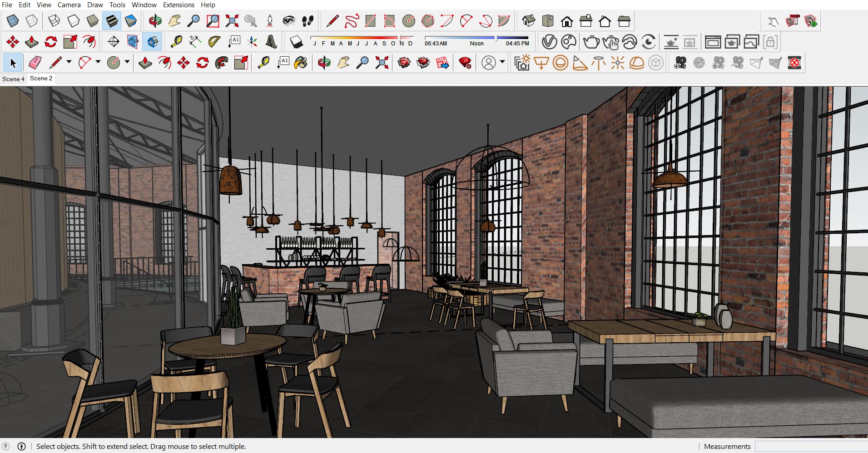Expand the Line tool dropdown arrow
Screen dimensions: 868x453
69,62
